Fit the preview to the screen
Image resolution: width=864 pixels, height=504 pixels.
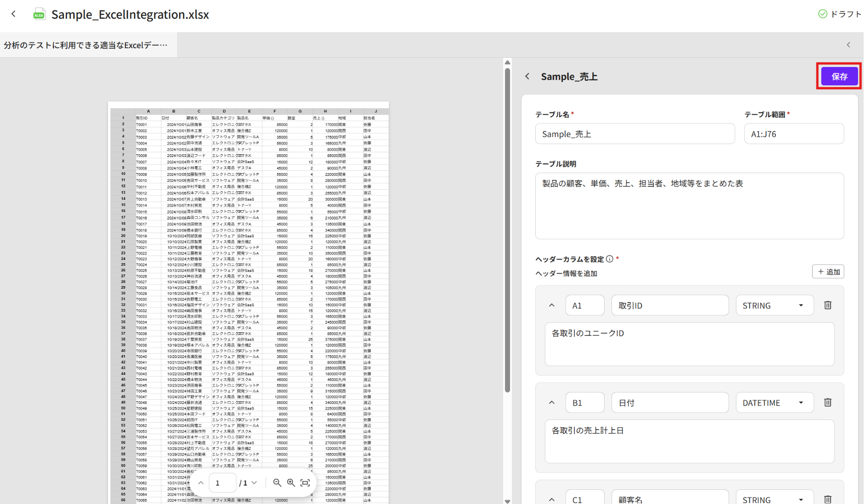(x=305, y=483)
